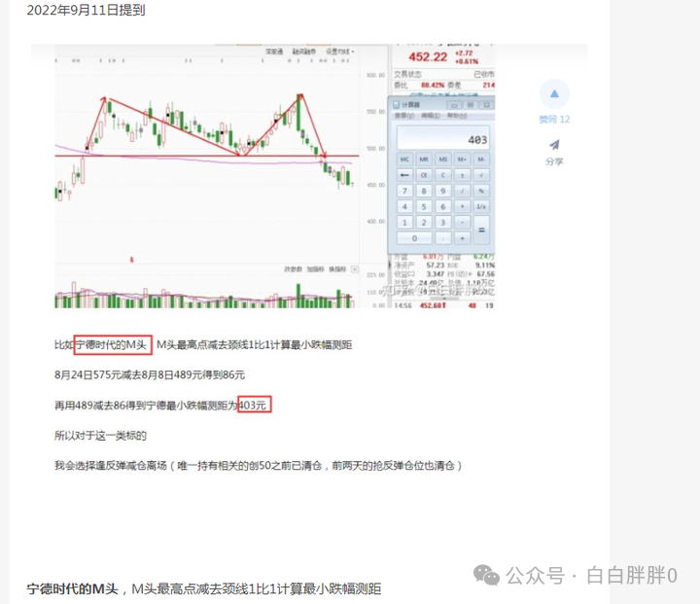Click the calculator backspace arrow key
This screenshot has width=700, height=604.
coord(404,175)
